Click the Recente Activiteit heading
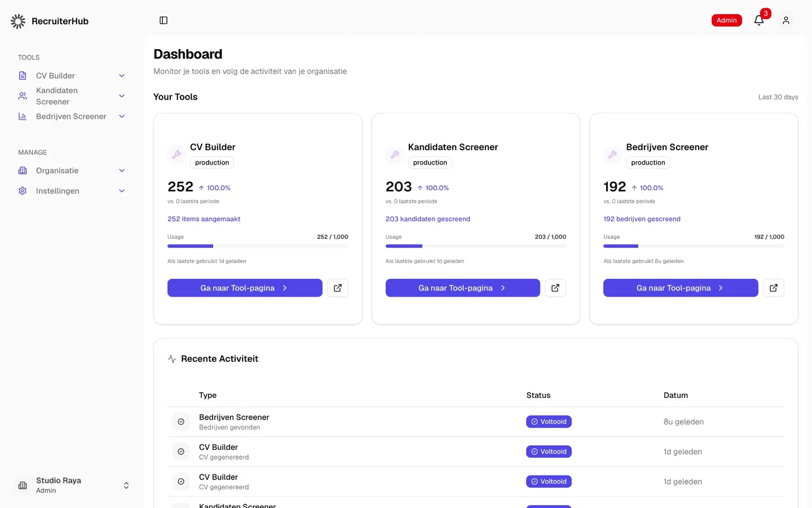This screenshot has height=508, width=812. coord(219,359)
